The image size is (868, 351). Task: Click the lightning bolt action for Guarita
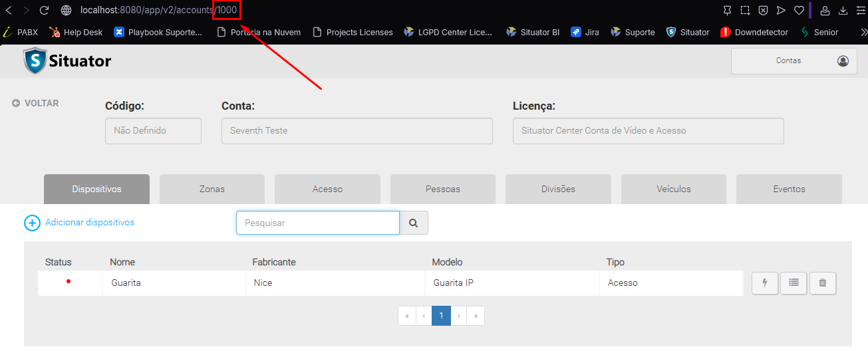pyautogui.click(x=764, y=283)
